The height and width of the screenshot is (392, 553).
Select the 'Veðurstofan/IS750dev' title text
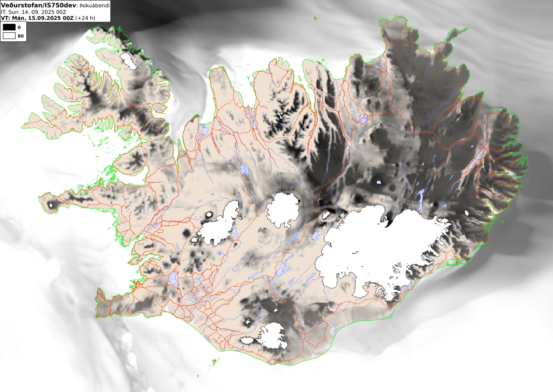click(39, 5)
